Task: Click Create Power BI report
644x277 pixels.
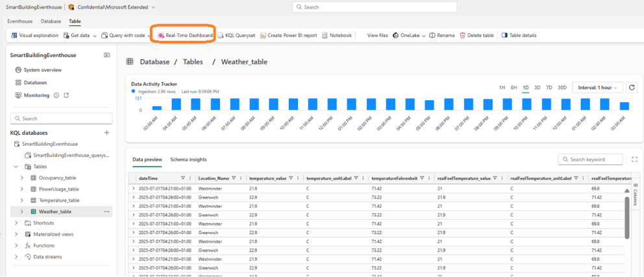Action: 288,35
